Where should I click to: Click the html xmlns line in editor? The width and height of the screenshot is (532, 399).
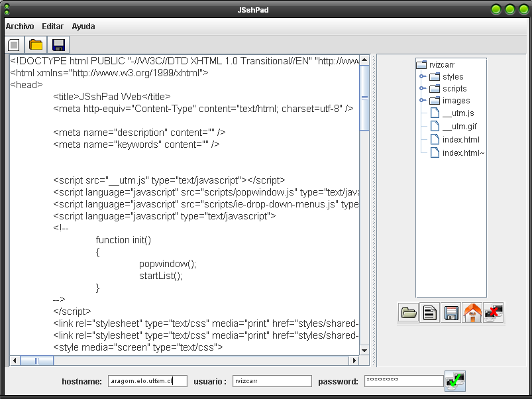[x=109, y=73]
